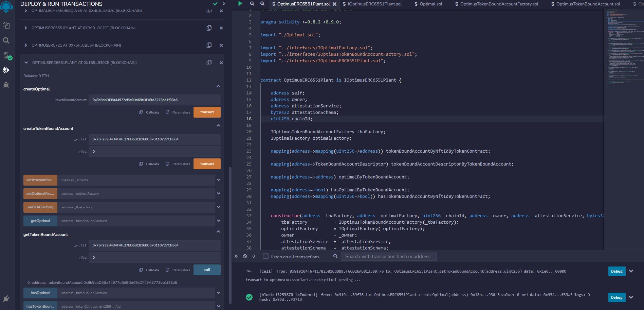Run the getOptimal function button
Image resolution: width=644 pixels, height=310 pixels.
(x=40, y=221)
